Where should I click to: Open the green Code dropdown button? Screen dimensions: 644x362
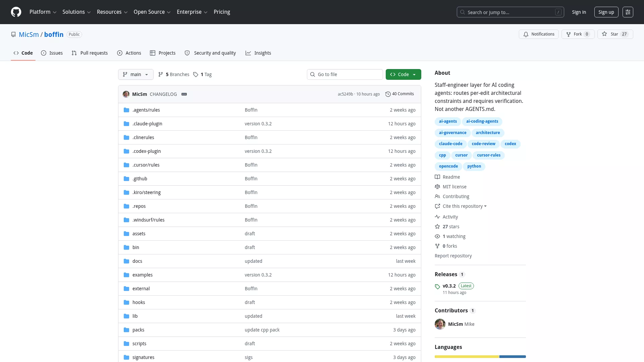point(403,74)
